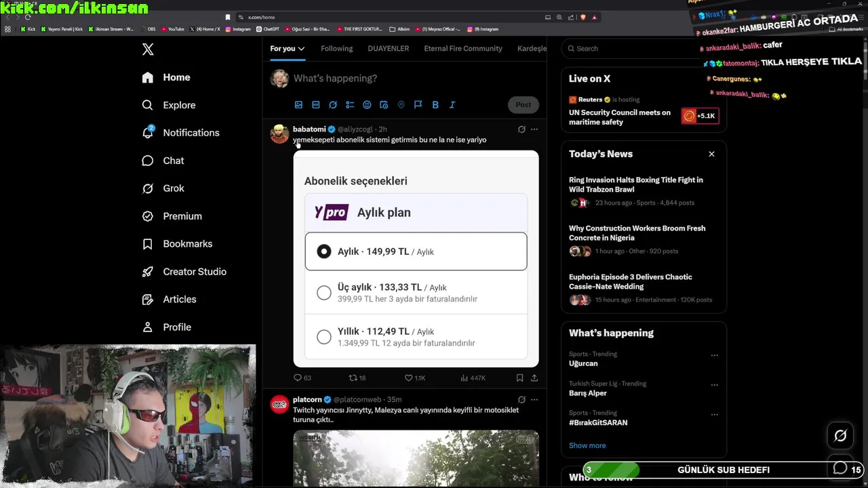Go to Home in the sidebar

tap(165, 77)
